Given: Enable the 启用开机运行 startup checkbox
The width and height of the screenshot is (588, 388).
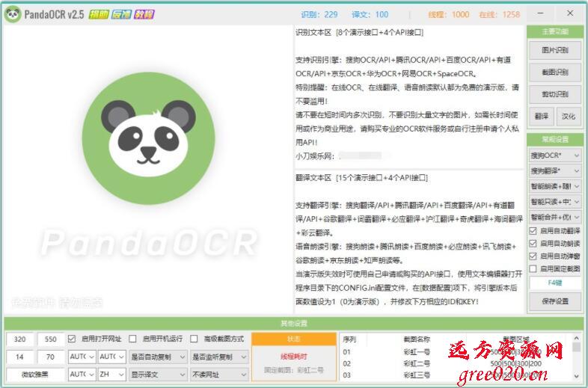Looking at the screenshot, I should (x=132, y=339).
